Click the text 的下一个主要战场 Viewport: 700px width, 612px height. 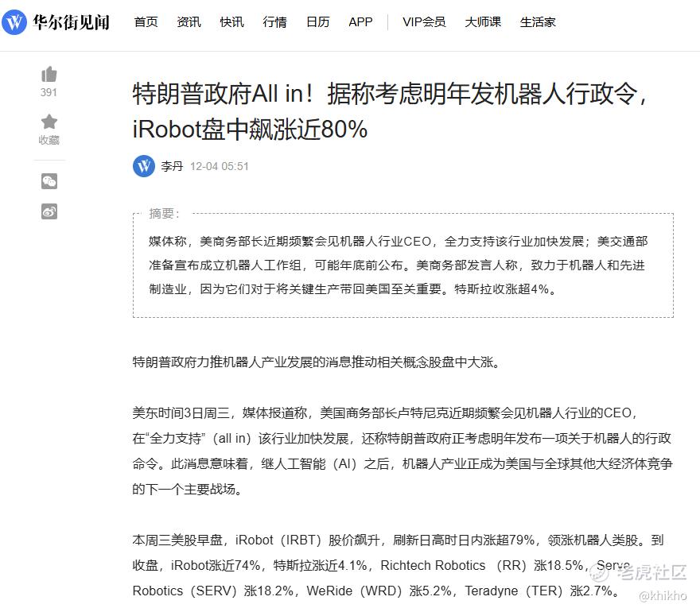coord(188,490)
